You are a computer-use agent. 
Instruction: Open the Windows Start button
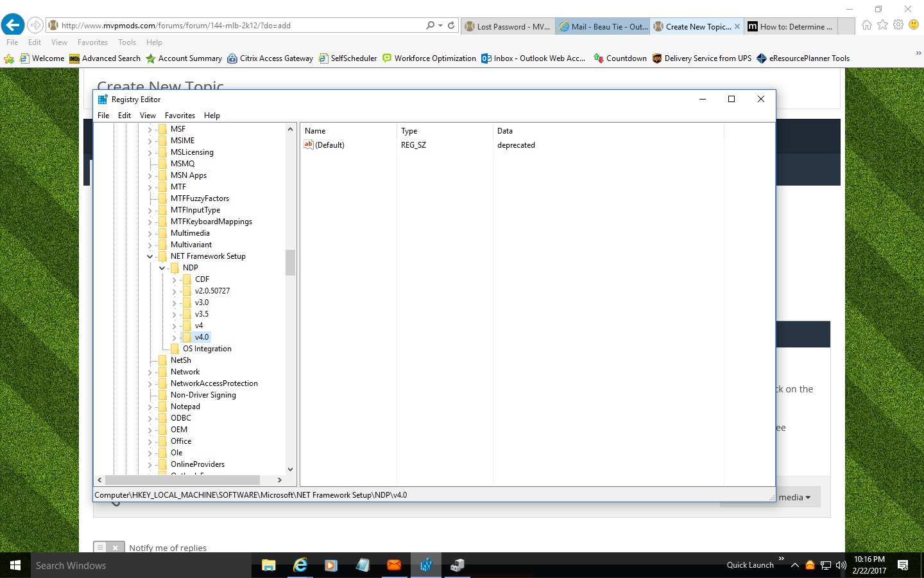(x=15, y=565)
